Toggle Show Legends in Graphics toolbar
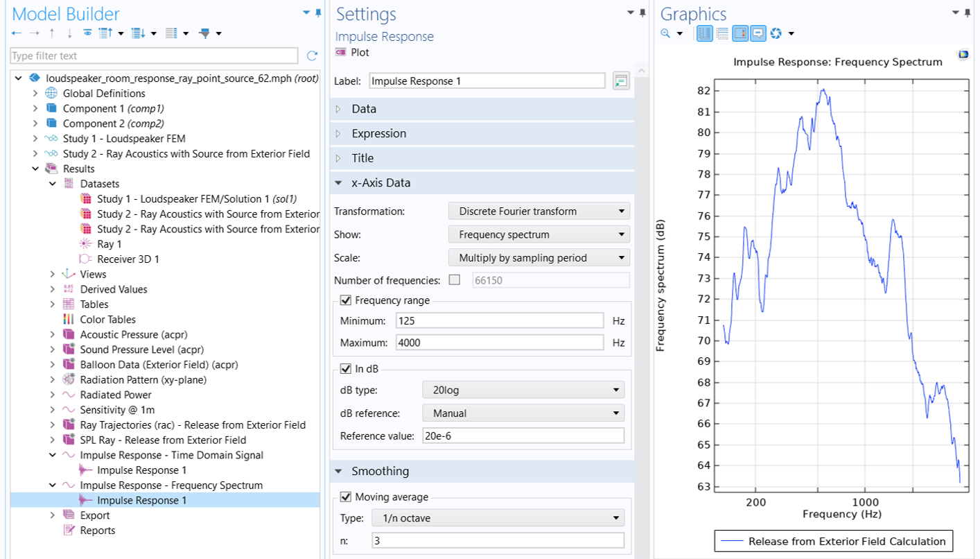The width and height of the screenshot is (980, 559). 740,33
